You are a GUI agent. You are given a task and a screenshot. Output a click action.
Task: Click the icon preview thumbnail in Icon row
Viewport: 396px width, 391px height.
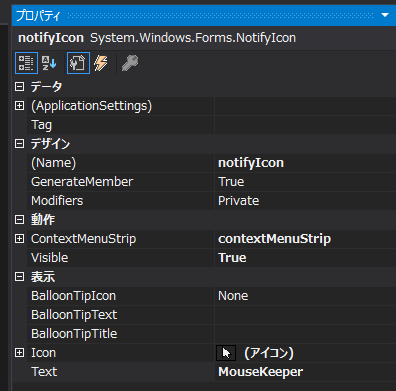[x=226, y=353]
